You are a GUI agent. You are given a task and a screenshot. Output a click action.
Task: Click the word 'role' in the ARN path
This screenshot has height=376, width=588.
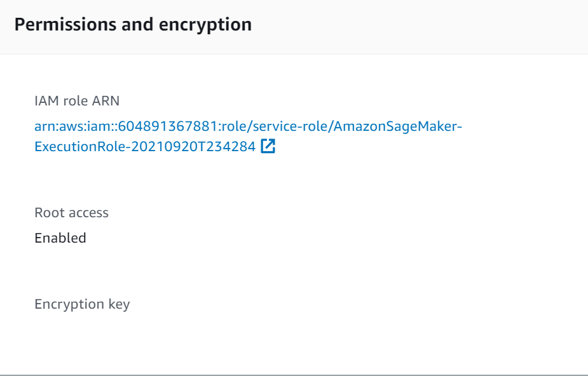pos(205,127)
